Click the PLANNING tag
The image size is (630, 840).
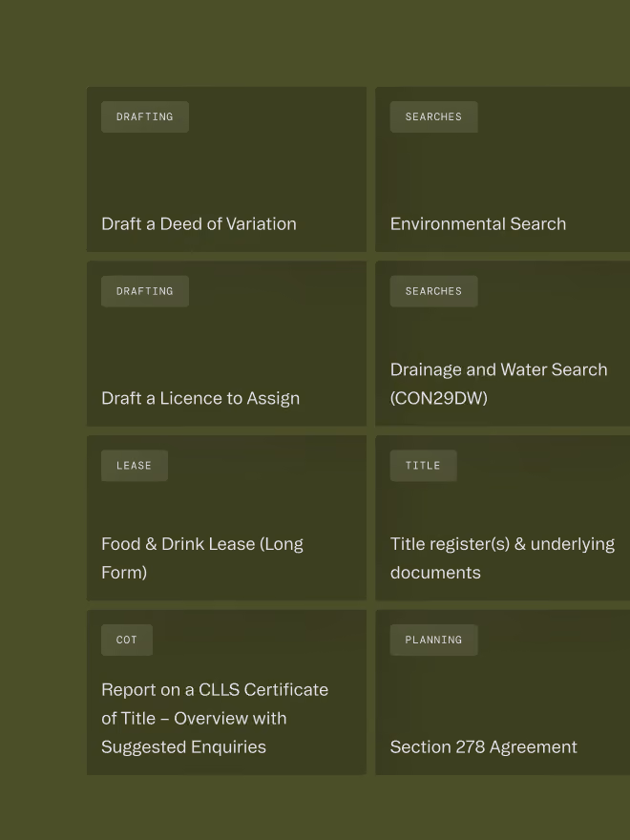click(x=434, y=640)
